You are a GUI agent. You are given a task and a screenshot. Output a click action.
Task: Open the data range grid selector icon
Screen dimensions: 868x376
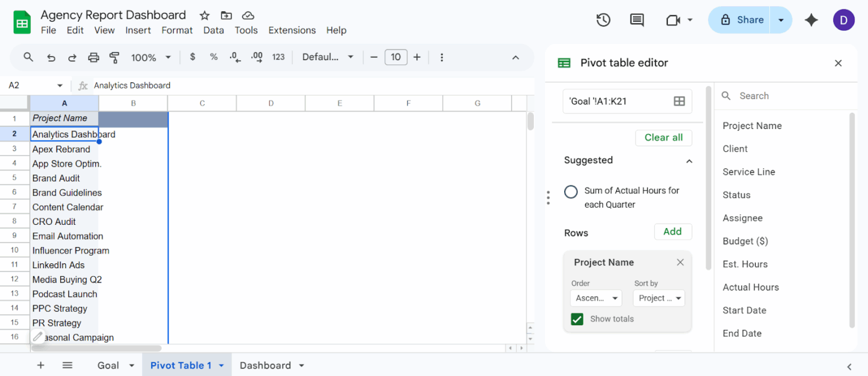680,101
